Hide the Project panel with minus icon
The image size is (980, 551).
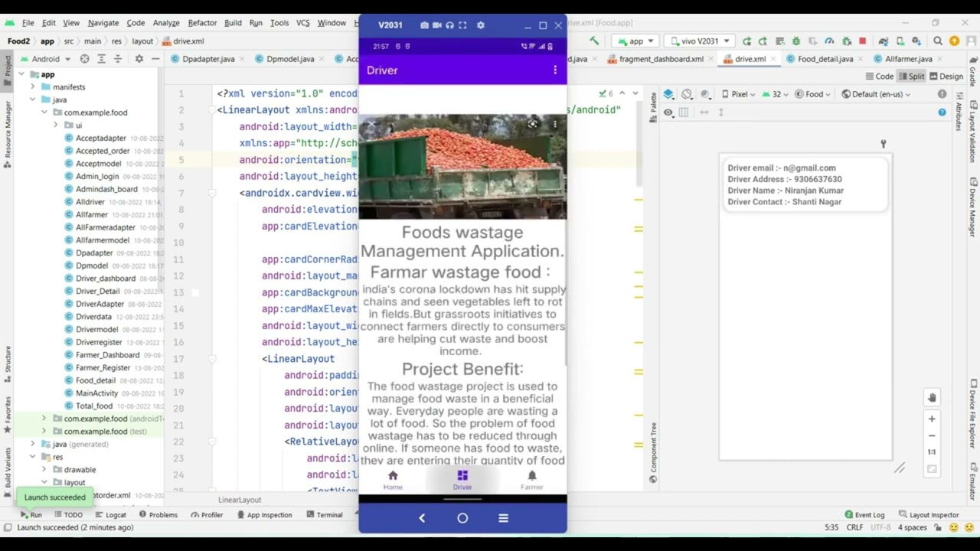155,59
